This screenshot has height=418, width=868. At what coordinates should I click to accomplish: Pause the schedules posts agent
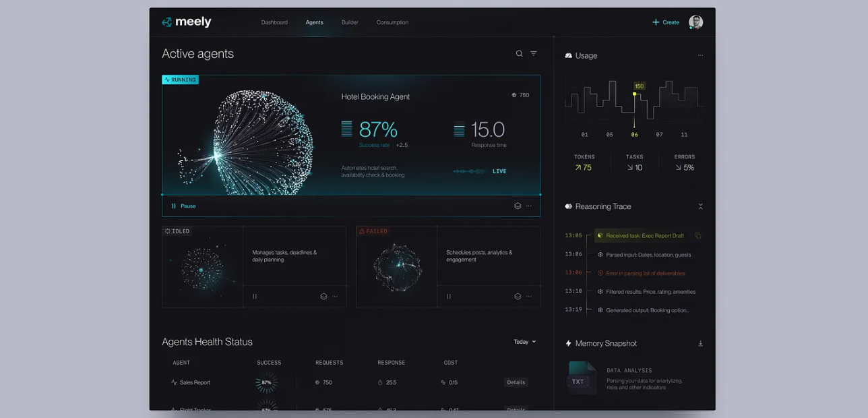tap(449, 297)
